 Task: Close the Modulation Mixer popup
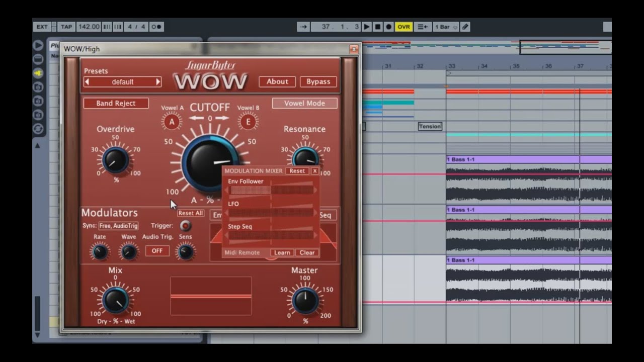(315, 171)
